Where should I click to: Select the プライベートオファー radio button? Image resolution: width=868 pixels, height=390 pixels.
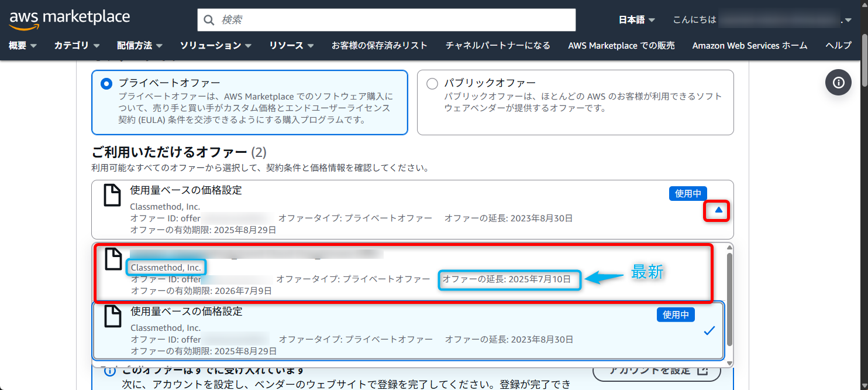click(106, 84)
